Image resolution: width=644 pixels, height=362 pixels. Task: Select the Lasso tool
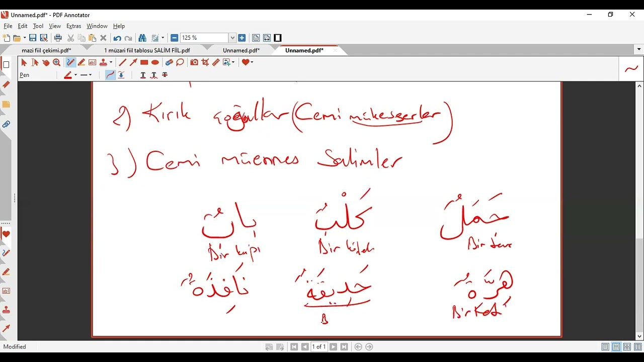[x=180, y=62]
